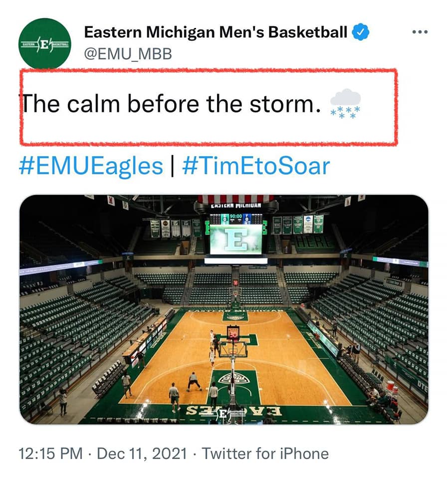Click the 12:15 PM timestamp
Screen dimensions: 448x479
(50, 454)
